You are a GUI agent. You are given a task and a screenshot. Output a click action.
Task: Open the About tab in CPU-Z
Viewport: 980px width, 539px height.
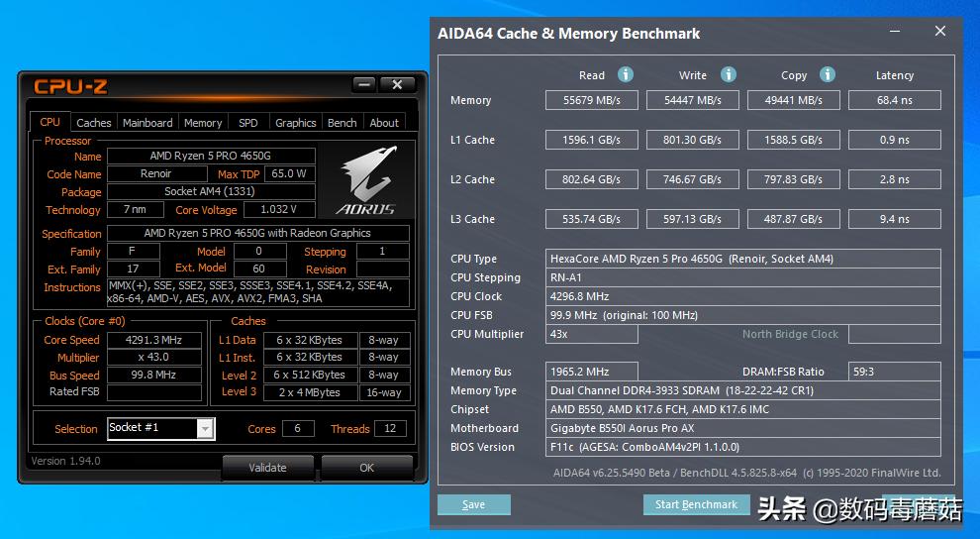(x=384, y=123)
